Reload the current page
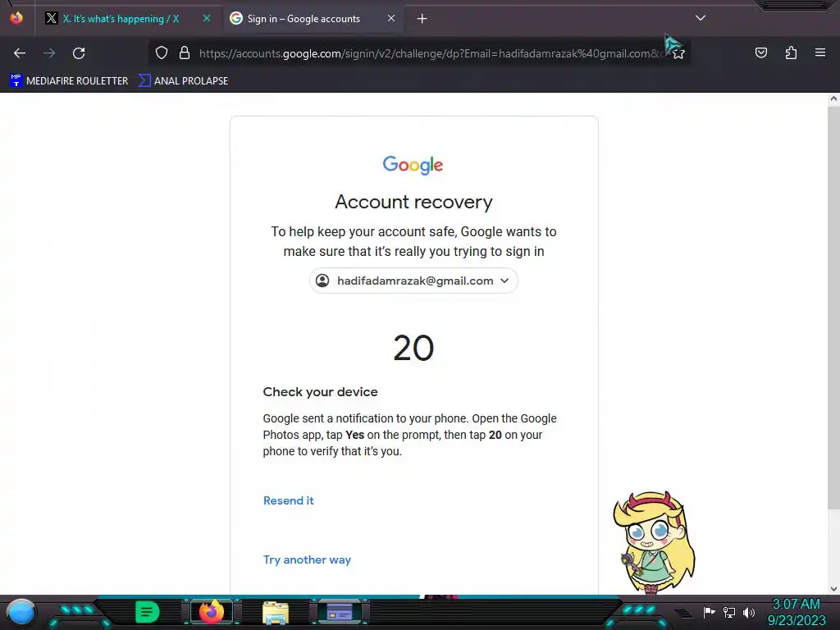The height and width of the screenshot is (630, 840). pos(79,53)
